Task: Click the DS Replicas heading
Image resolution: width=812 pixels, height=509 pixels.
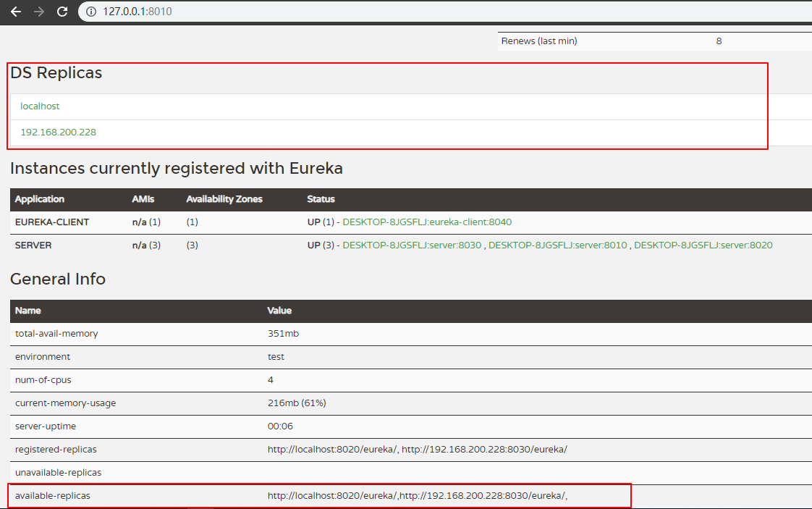Action: [56, 73]
